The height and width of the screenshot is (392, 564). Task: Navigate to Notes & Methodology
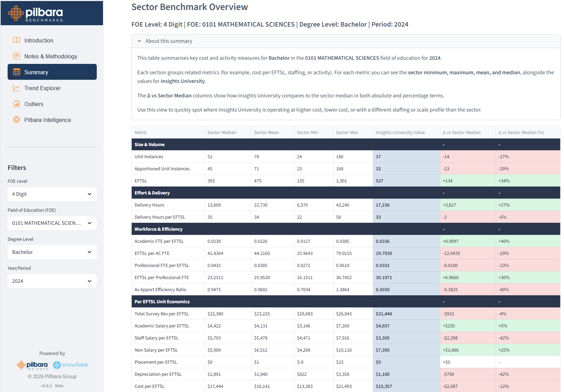point(50,56)
